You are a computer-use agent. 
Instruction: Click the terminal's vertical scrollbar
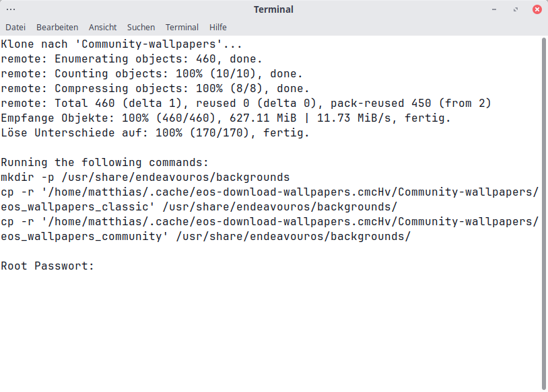544,202
